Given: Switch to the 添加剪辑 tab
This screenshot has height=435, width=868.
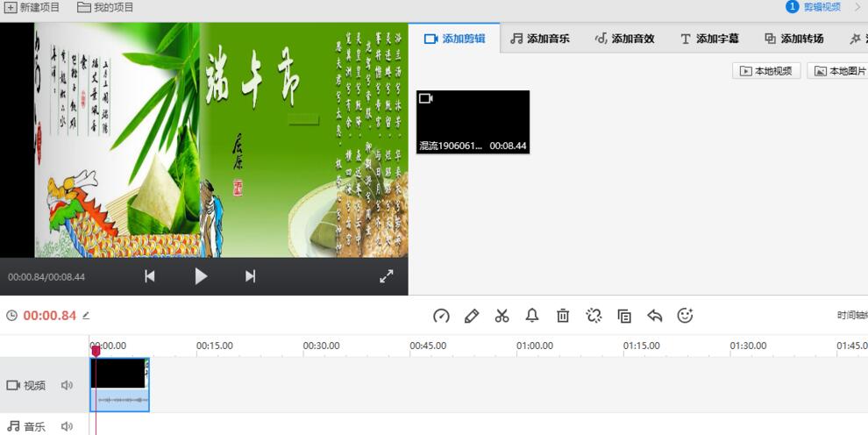Looking at the screenshot, I should point(454,39).
